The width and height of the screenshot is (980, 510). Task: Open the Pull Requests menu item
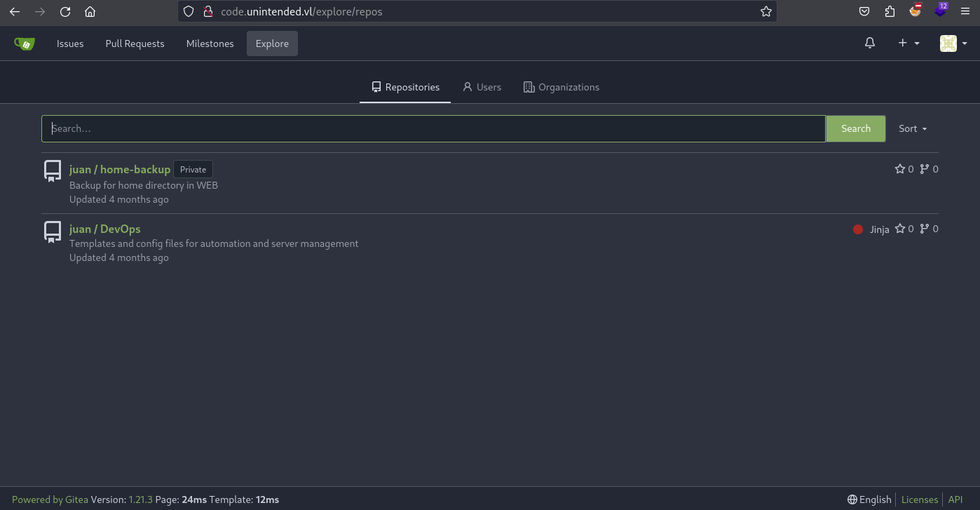point(135,43)
